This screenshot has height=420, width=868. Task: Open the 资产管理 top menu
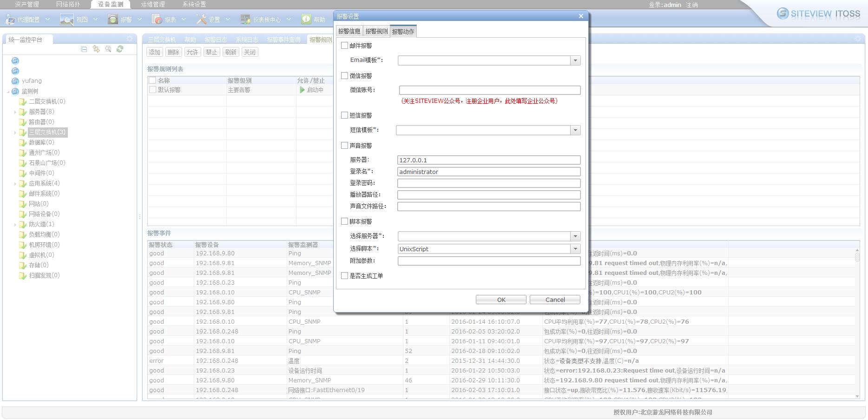pos(27,4)
